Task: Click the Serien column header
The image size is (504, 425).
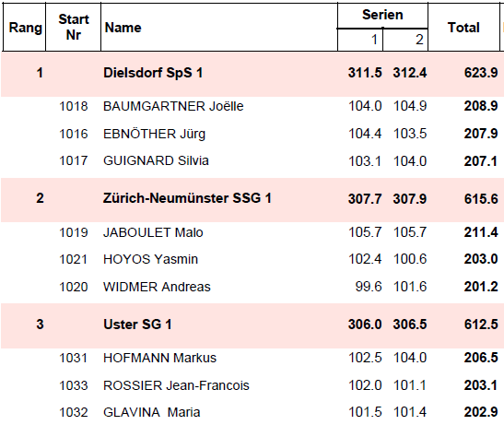Action: pos(382,15)
